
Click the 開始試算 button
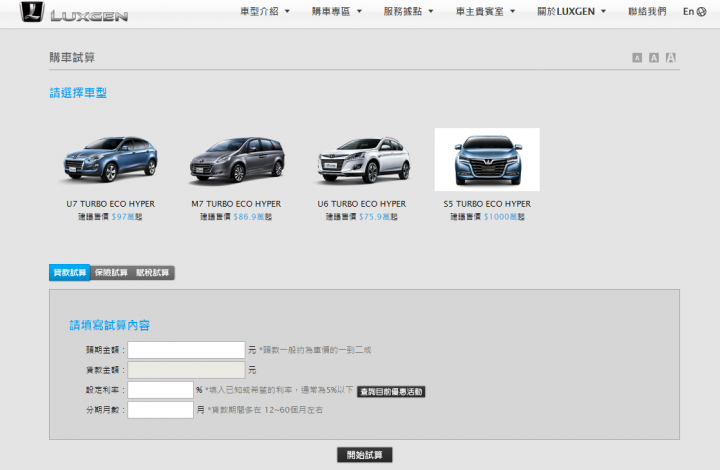pos(365,455)
